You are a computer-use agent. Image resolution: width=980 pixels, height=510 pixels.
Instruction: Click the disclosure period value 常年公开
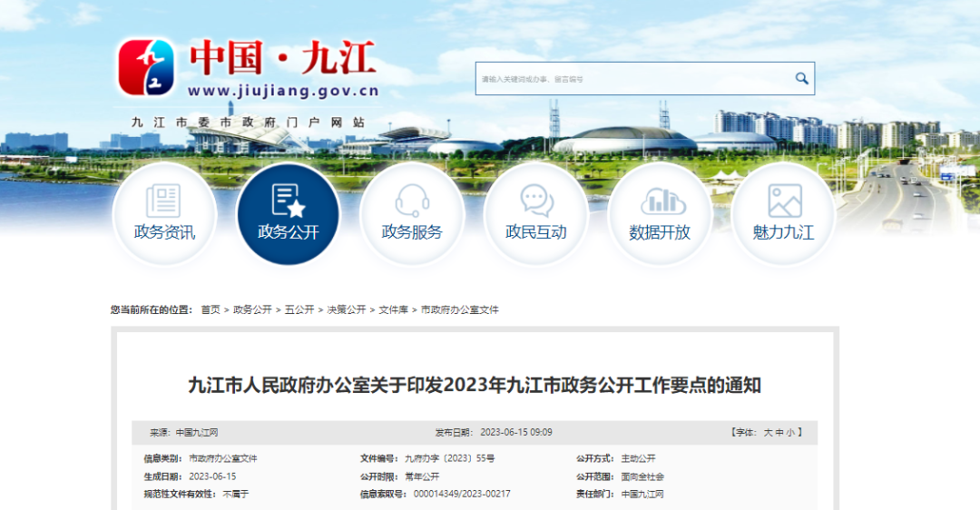pos(422,476)
